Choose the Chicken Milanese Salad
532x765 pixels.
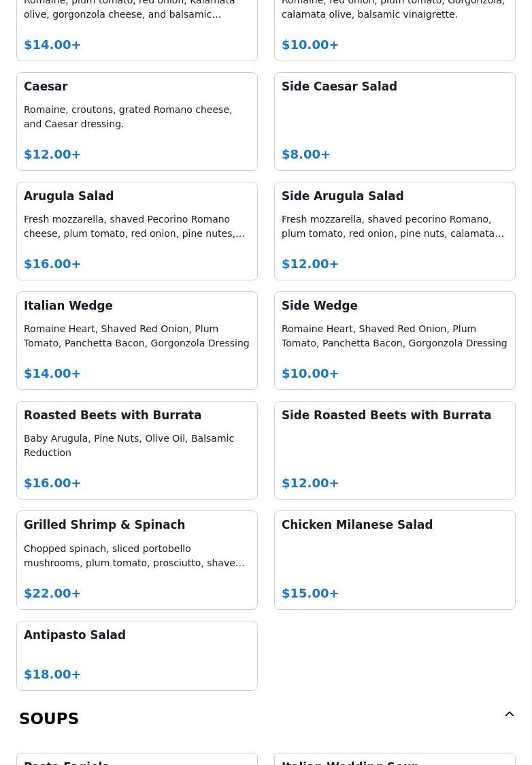[395, 559]
